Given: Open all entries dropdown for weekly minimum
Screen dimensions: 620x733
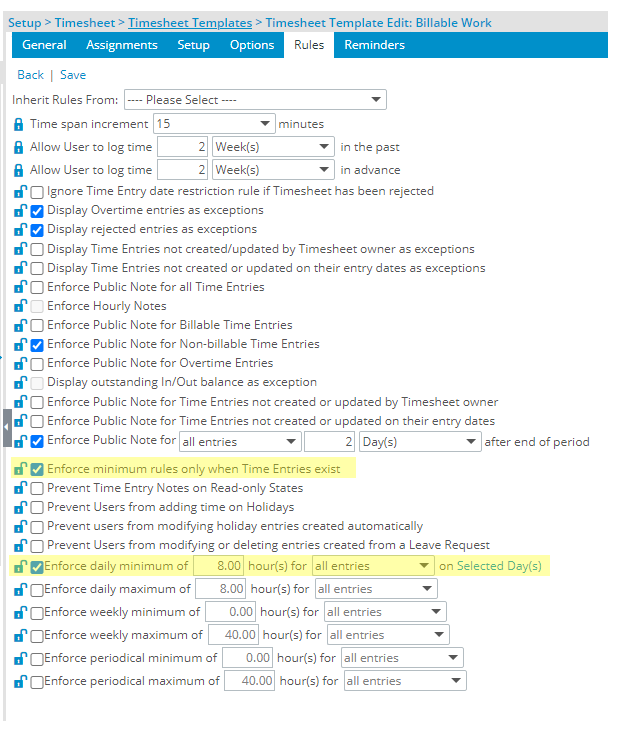Looking at the screenshot, I should (x=385, y=612).
